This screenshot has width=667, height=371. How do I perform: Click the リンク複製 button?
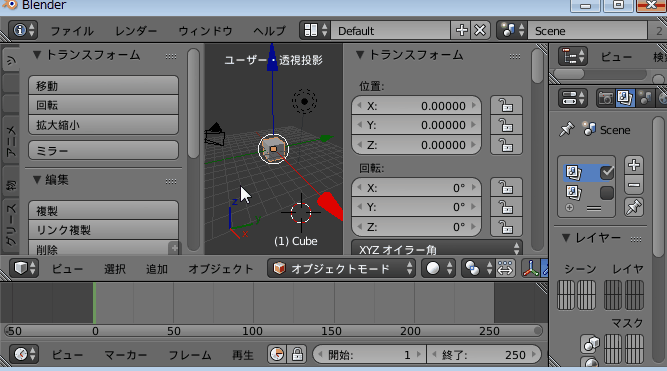103,230
